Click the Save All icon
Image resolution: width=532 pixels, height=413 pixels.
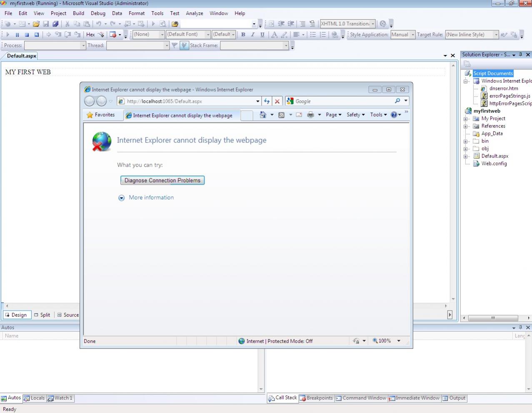(55, 24)
